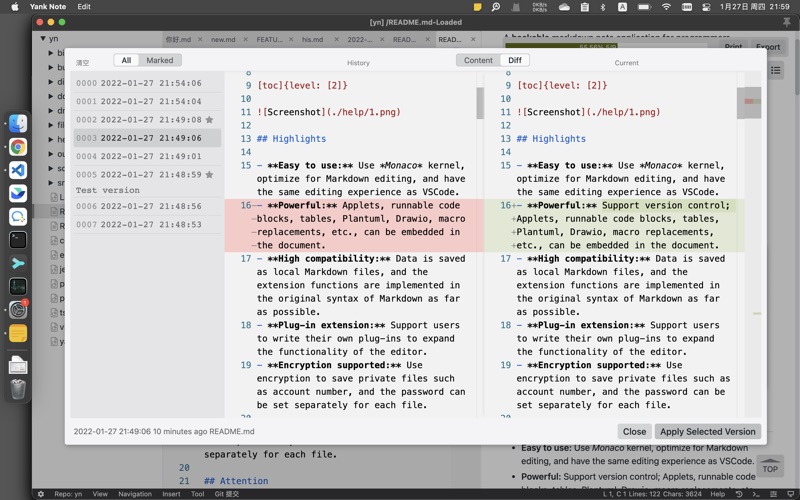Click the TOP button in preview
Viewport: 800px width, 500px height.
[x=770, y=466]
